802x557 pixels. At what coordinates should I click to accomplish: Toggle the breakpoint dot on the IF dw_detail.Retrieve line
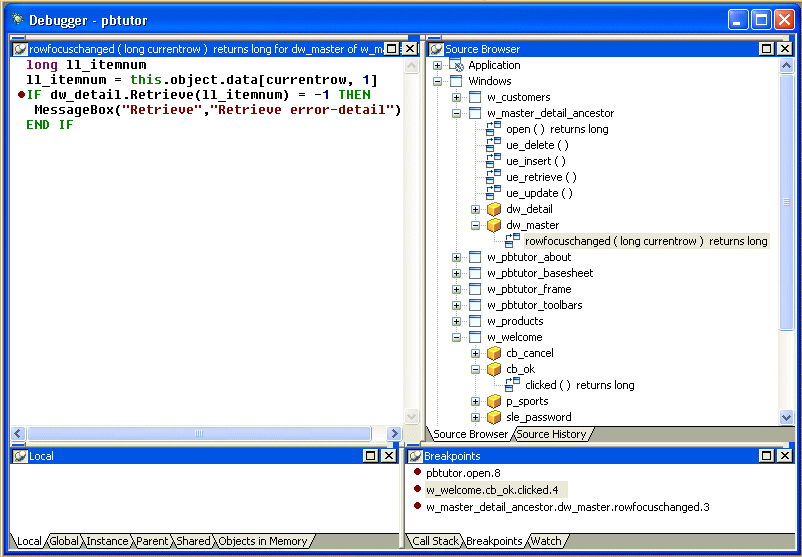coord(21,95)
